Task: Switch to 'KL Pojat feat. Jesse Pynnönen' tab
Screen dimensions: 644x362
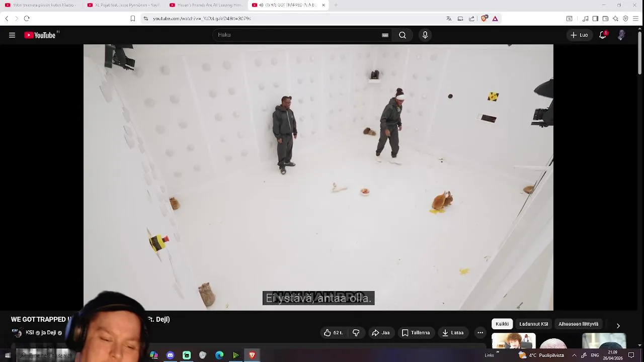Action: pyautogui.click(x=123, y=5)
